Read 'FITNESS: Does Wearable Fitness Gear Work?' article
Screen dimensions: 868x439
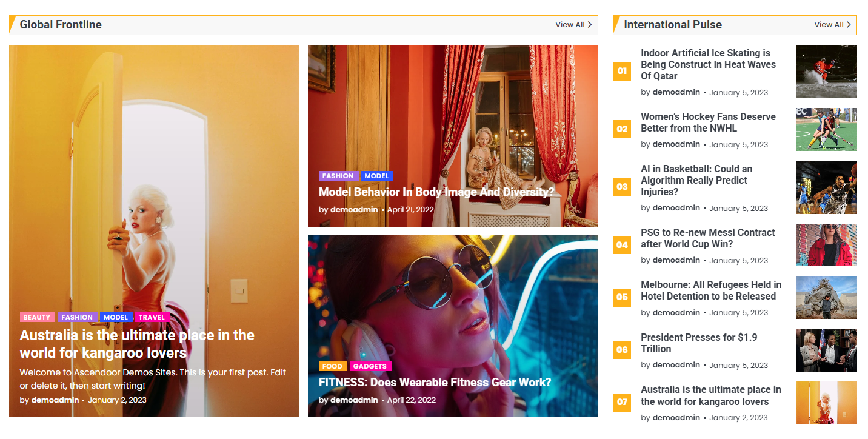(x=435, y=383)
